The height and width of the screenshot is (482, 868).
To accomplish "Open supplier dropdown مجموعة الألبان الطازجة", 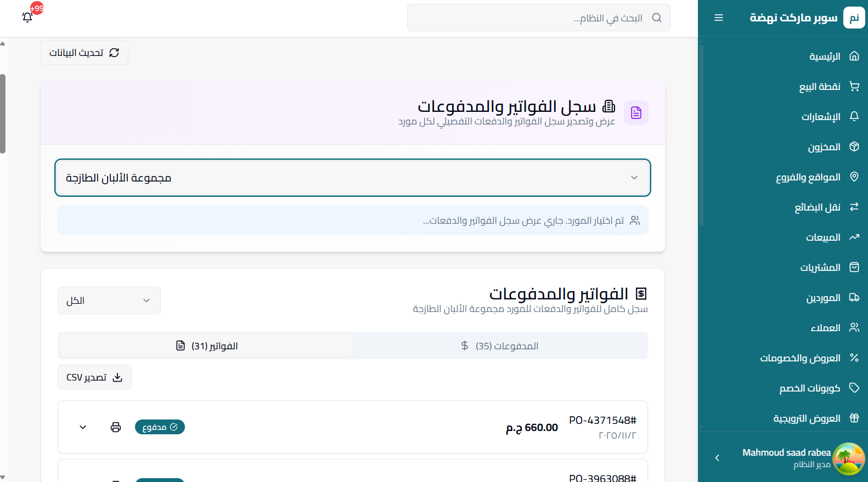I will tap(353, 178).
